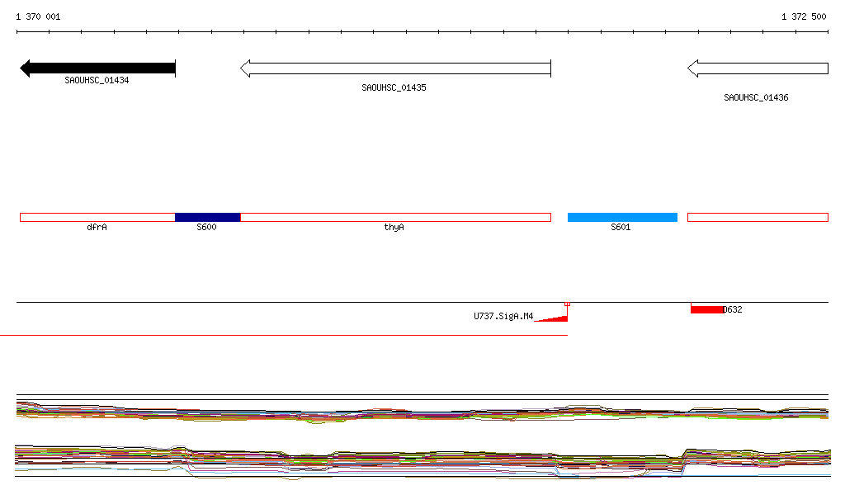Click the 1 372 500 coordinate label
Viewport: 845px width, 504px height.
804,16
